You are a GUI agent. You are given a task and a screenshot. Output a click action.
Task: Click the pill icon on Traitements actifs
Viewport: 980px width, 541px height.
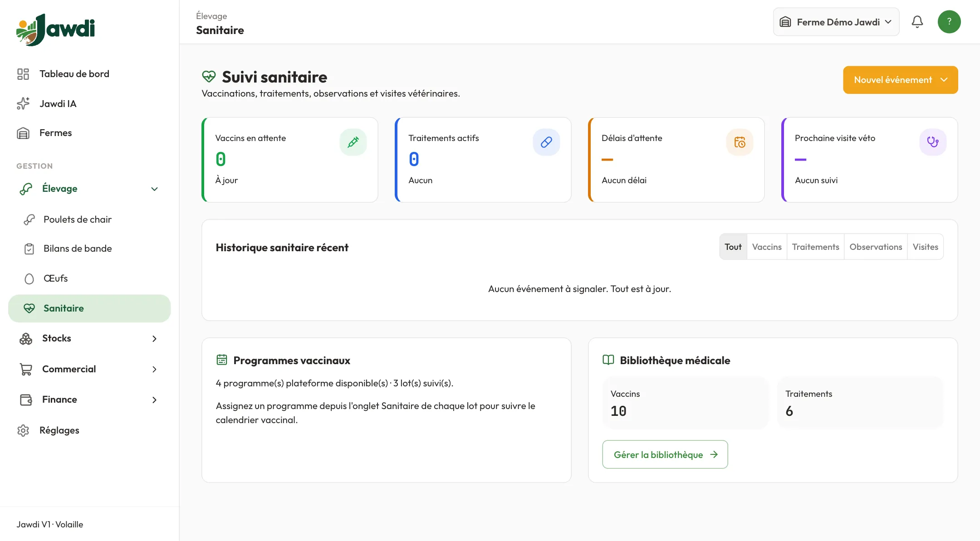(546, 142)
